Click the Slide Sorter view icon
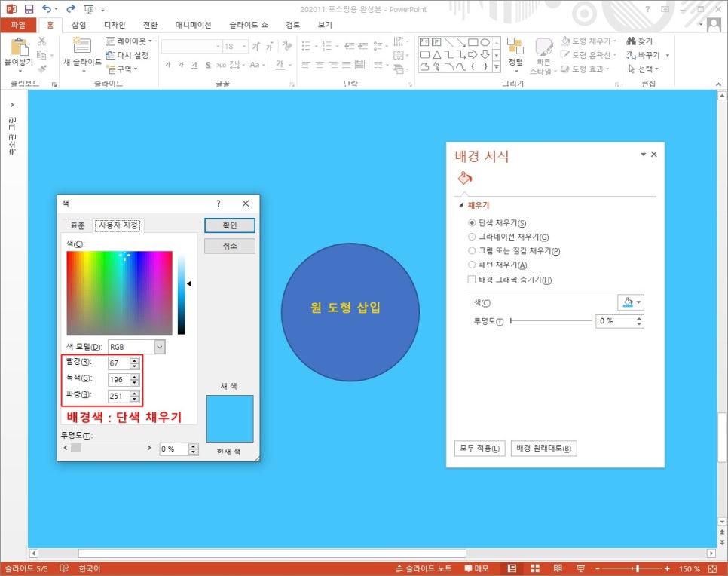The height and width of the screenshot is (576, 728). (x=535, y=568)
